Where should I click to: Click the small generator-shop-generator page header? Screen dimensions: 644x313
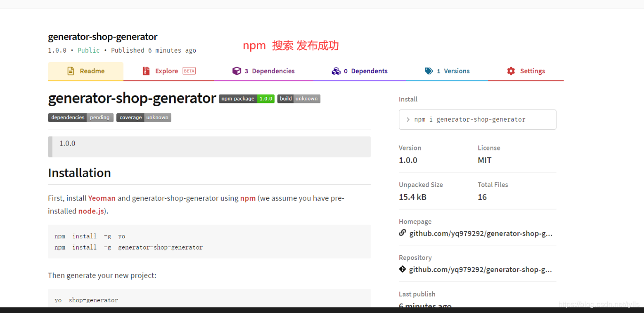[103, 37]
